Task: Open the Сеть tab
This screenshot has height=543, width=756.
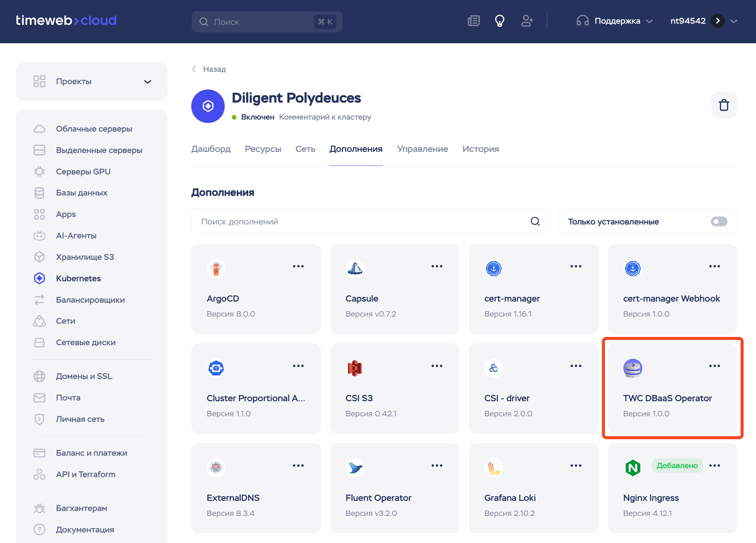Action: coord(305,149)
